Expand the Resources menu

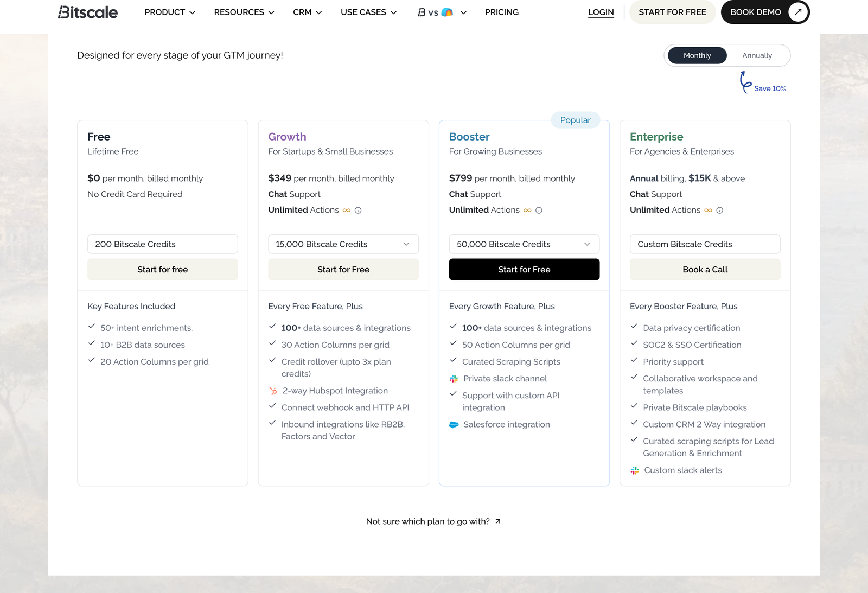coord(244,12)
